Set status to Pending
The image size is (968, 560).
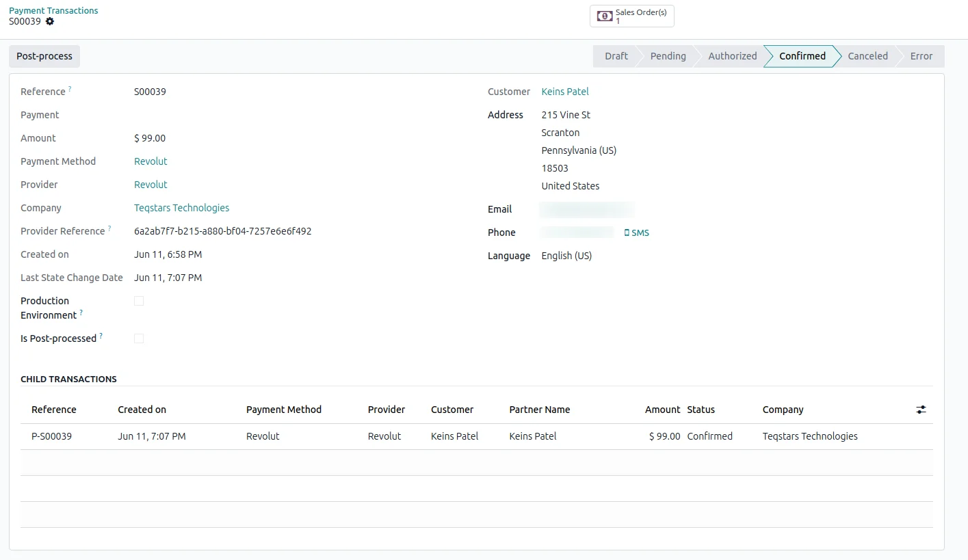click(668, 56)
